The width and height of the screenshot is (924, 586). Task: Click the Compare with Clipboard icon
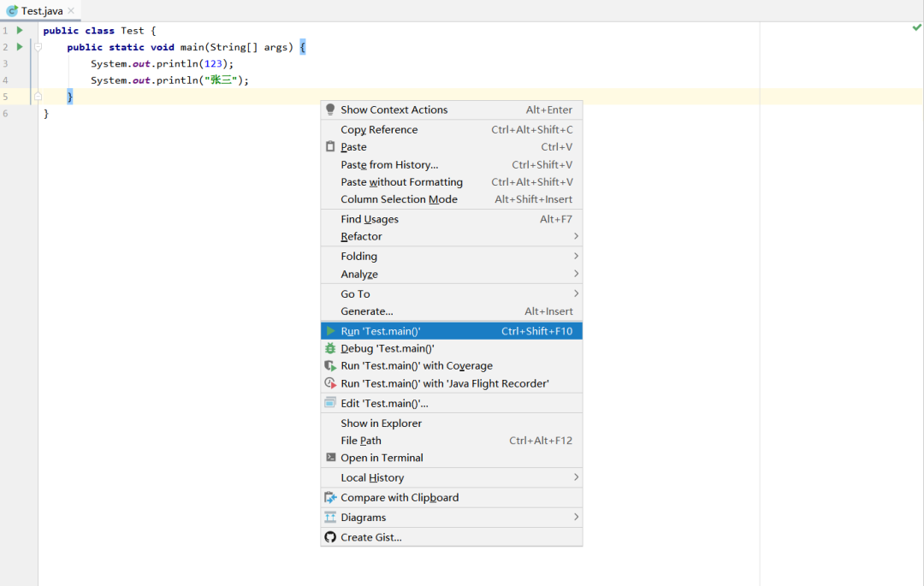coord(330,498)
